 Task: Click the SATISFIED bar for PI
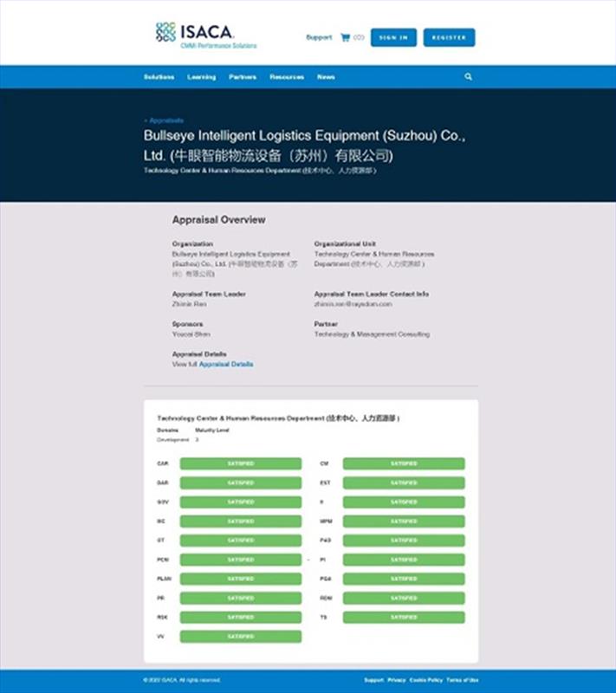pyautogui.click(x=404, y=560)
